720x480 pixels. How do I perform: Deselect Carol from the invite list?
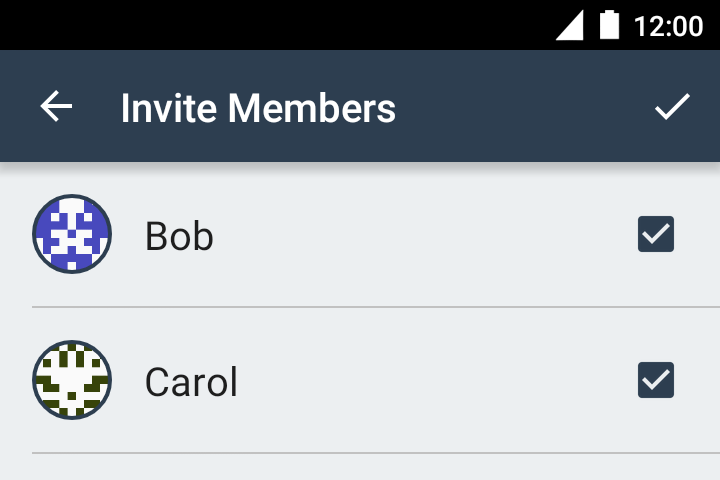coord(656,380)
